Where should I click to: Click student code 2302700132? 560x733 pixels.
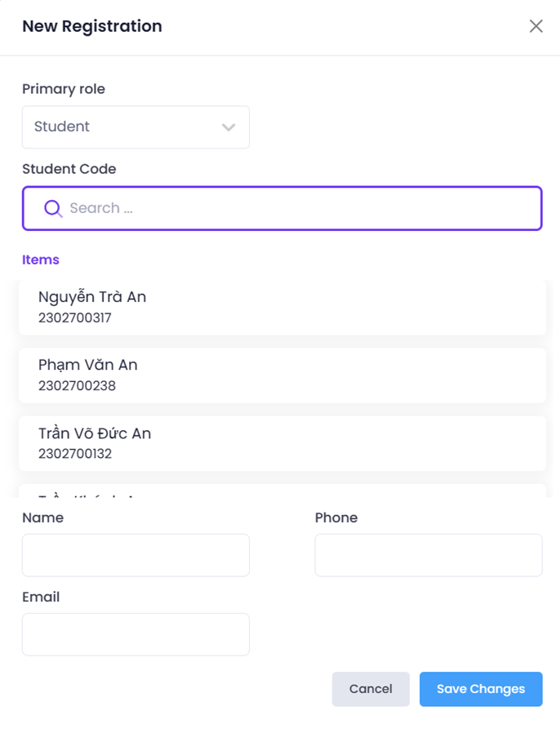pos(75,454)
